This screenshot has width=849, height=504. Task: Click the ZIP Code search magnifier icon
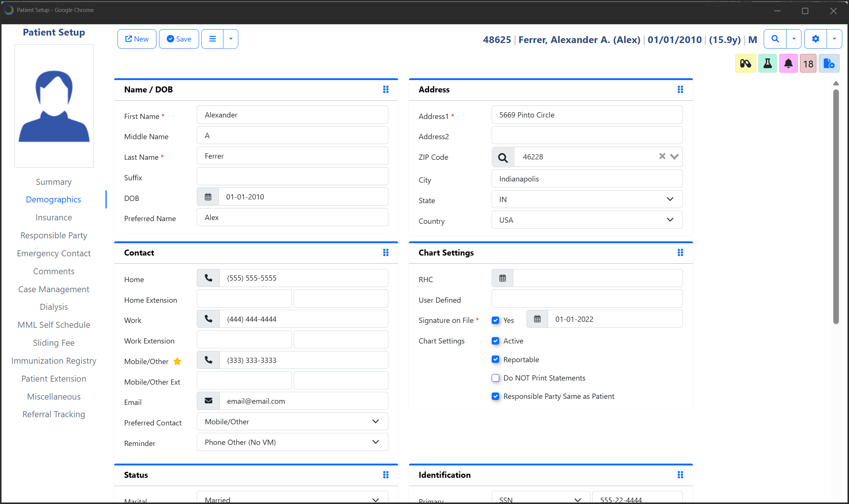click(x=503, y=157)
